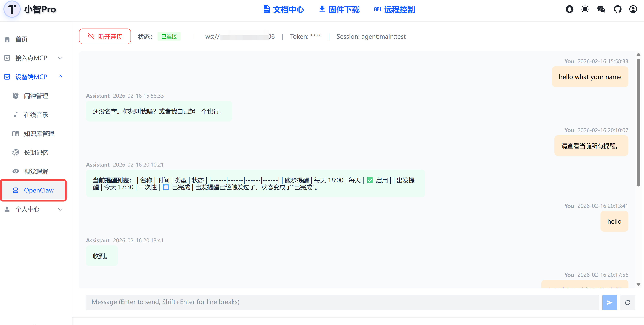Image resolution: width=644 pixels, height=325 pixels.
Task: Expand the 接入点MCP menu chevron
Action: pos(60,58)
